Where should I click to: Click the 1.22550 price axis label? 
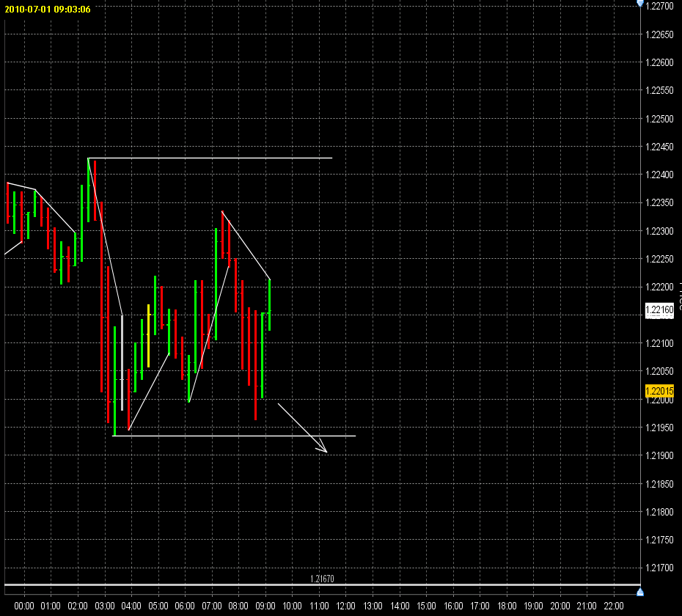pyautogui.click(x=660, y=90)
